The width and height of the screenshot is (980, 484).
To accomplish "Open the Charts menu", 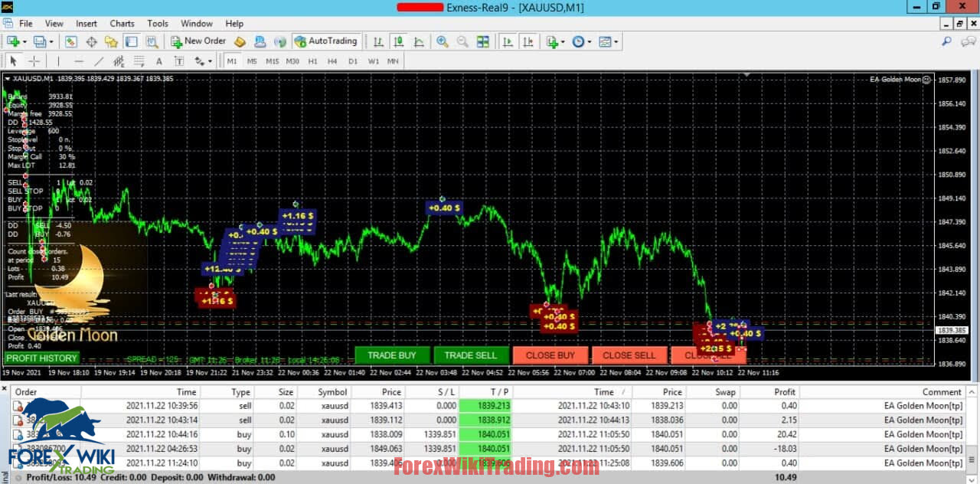I will point(122,24).
